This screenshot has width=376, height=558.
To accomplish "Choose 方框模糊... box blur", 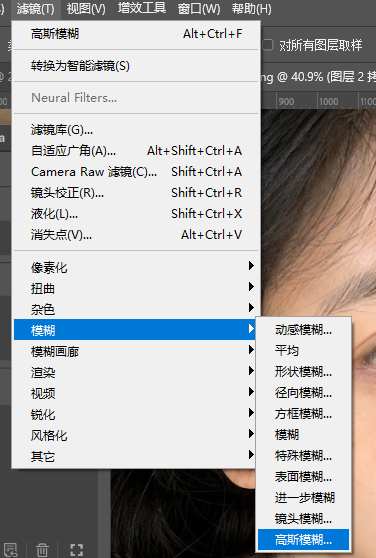I will 303,414.
